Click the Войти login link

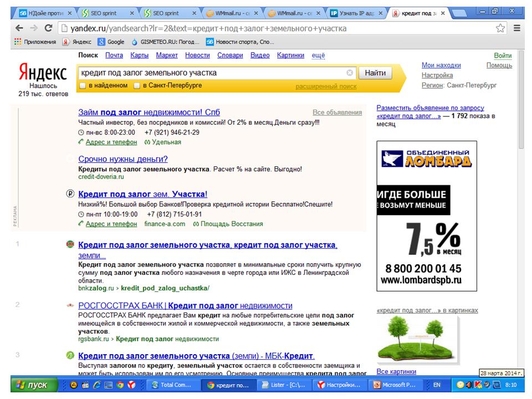coord(503,55)
